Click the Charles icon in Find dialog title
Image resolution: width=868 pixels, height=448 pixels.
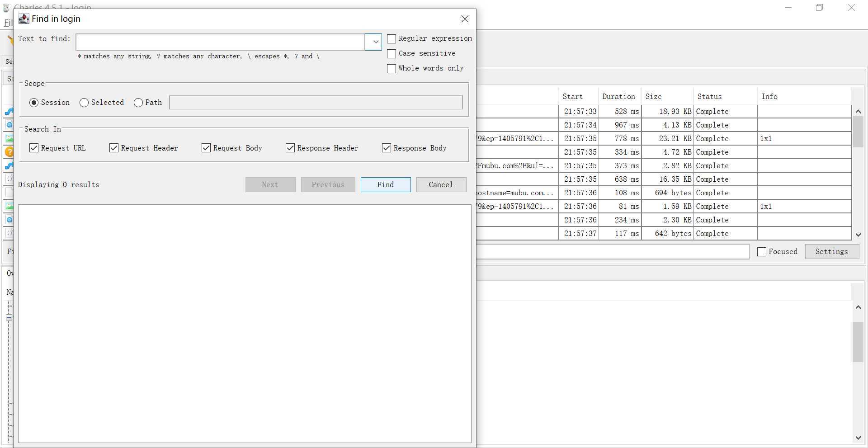point(24,19)
